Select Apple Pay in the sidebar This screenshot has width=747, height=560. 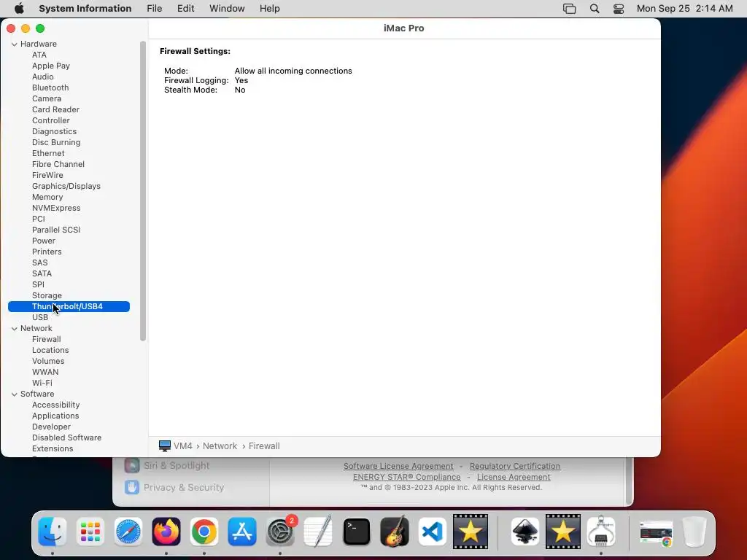51,66
